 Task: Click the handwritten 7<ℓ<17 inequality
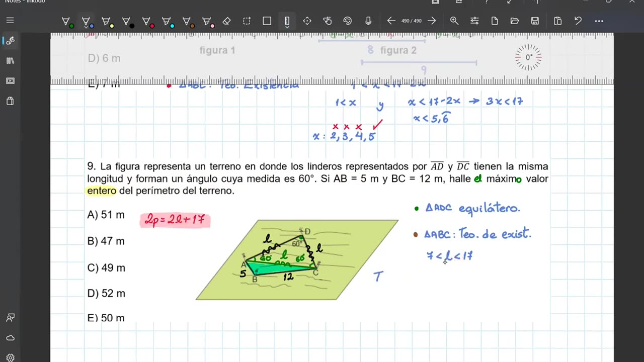449,256
